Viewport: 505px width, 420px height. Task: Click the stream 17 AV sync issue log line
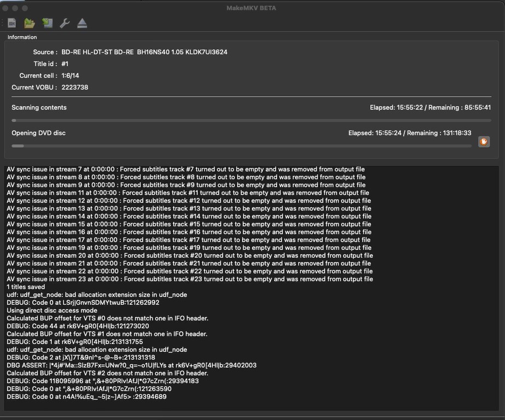[189, 240]
